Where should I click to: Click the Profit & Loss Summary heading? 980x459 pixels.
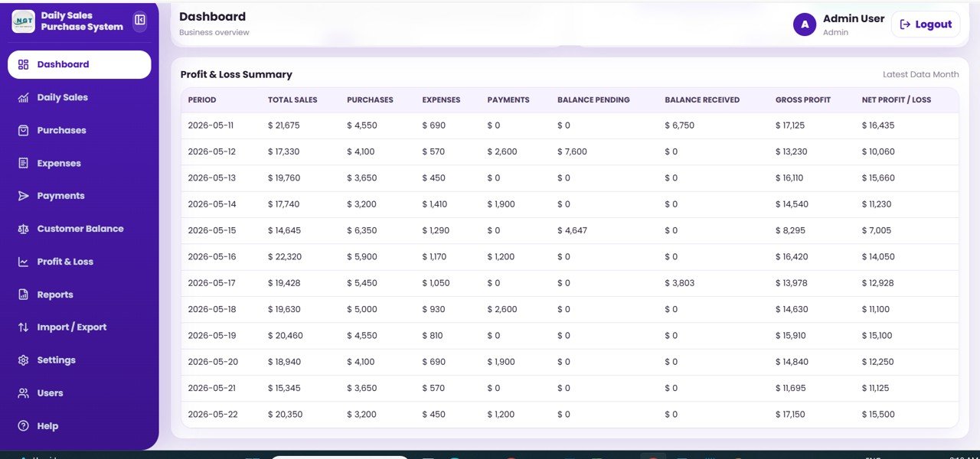[236, 75]
